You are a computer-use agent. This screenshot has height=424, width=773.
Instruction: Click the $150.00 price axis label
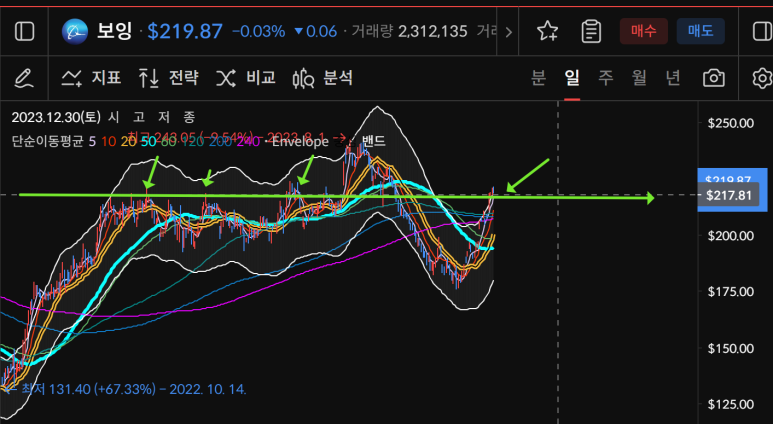coord(730,349)
